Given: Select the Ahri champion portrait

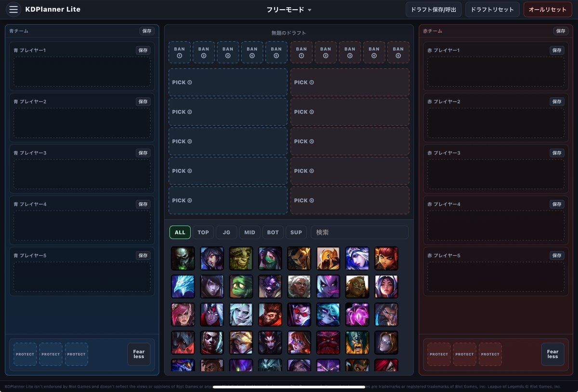Looking at the screenshot, I should coord(212,259).
